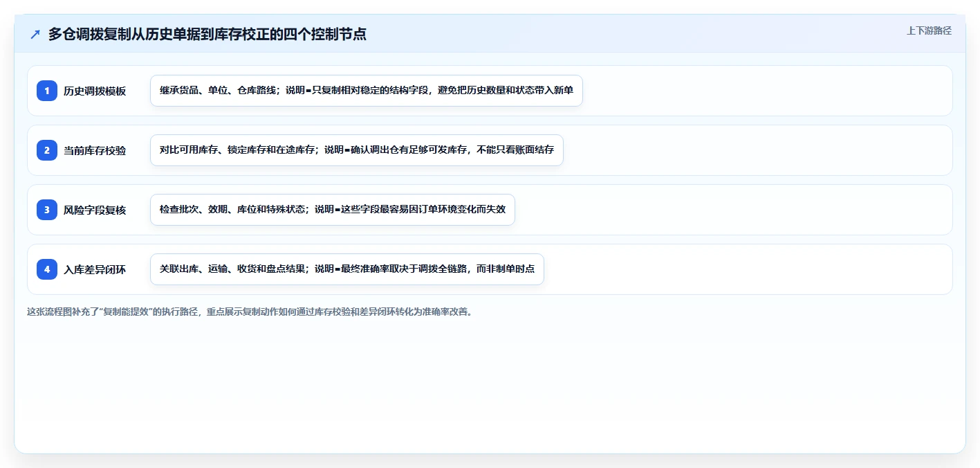This screenshot has height=468, width=980.
Task: Select step badge number 2
Action: 47,150
